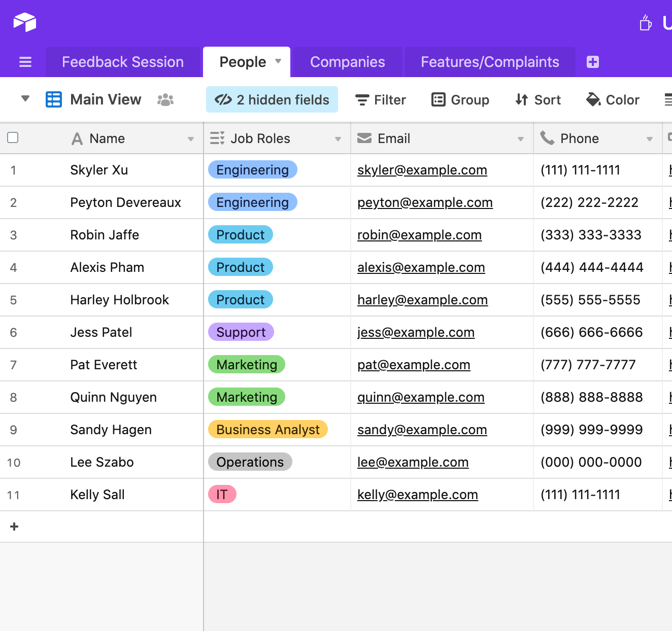Add a new row with plus icon
Image resolution: width=672 pixels, height=631 pixels.
coord(14,527)
